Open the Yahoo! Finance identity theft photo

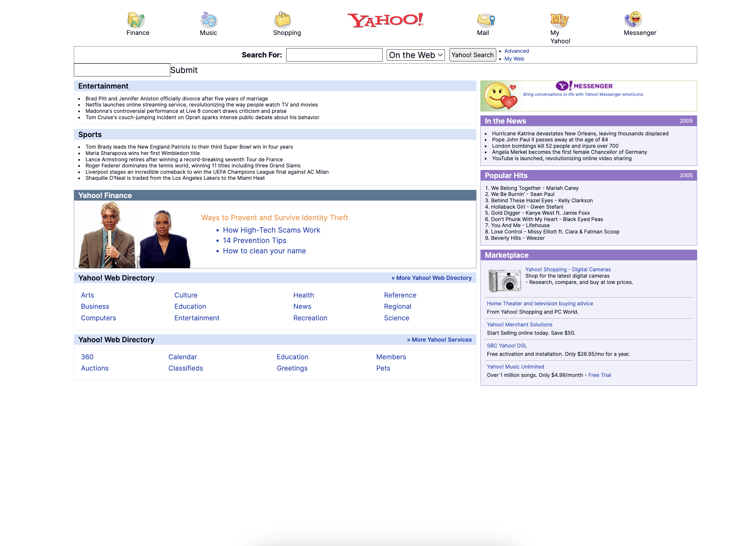pyautogui.click(x=134, y=235)
